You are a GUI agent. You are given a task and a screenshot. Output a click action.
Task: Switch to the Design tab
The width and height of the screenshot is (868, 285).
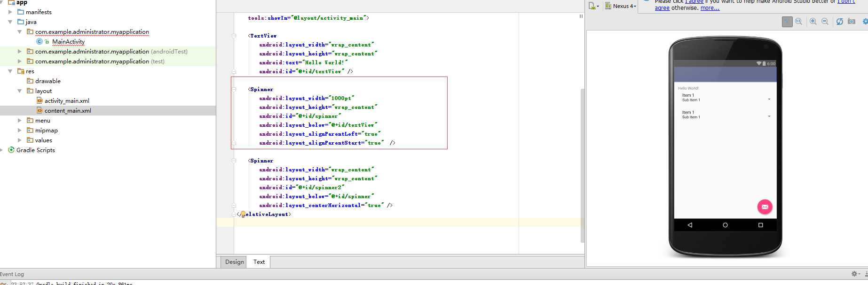point(235,262)
